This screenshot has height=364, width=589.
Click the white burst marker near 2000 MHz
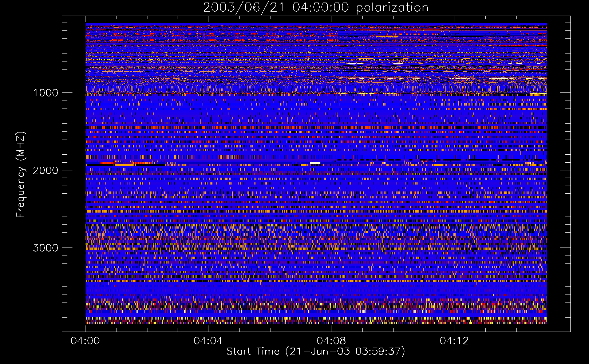[315, 163]
